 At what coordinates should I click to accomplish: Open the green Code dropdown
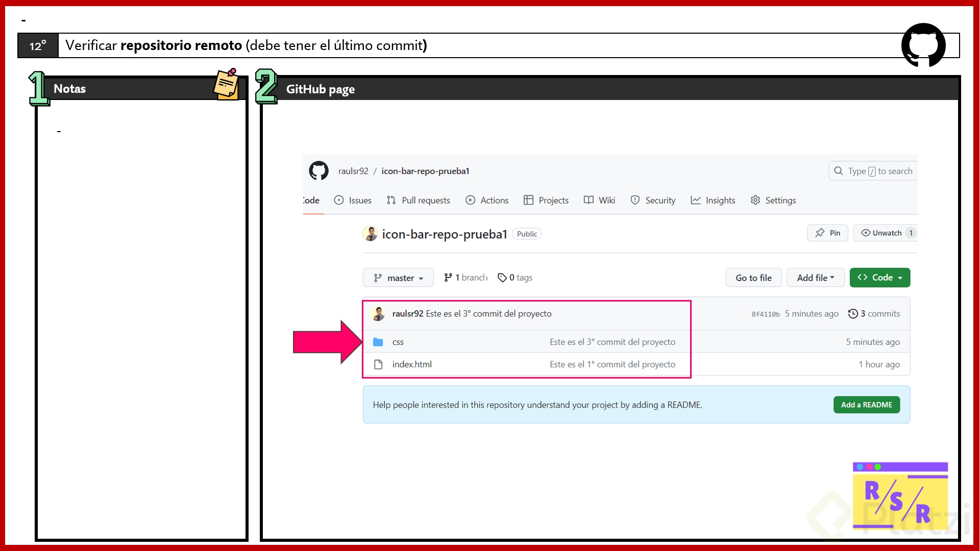coord(880,278)
